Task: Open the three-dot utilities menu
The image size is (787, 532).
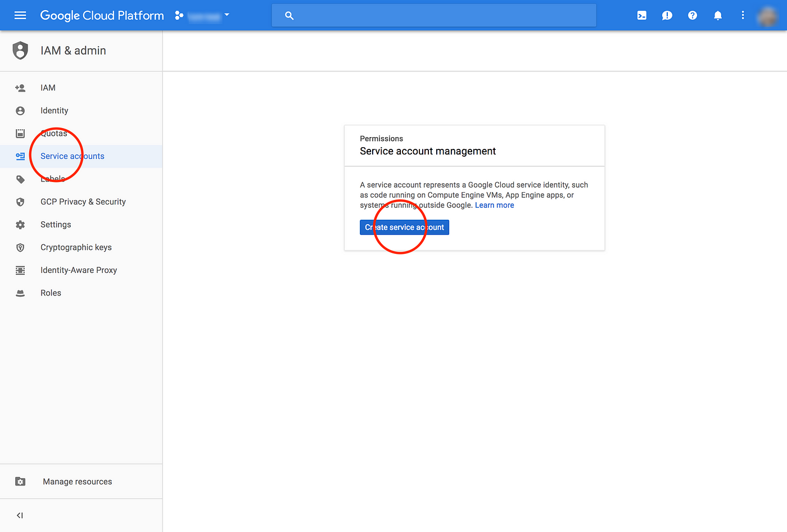Action: point(743,15)
